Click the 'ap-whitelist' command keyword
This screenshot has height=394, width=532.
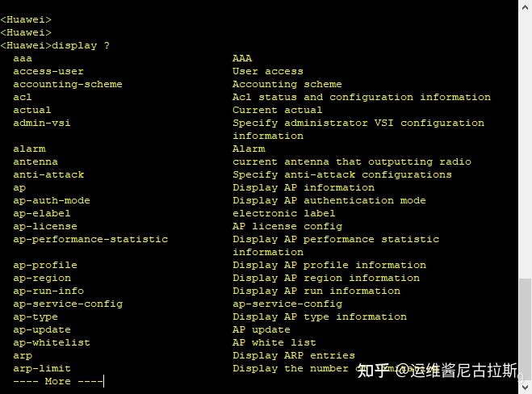(x=52, y=342)
